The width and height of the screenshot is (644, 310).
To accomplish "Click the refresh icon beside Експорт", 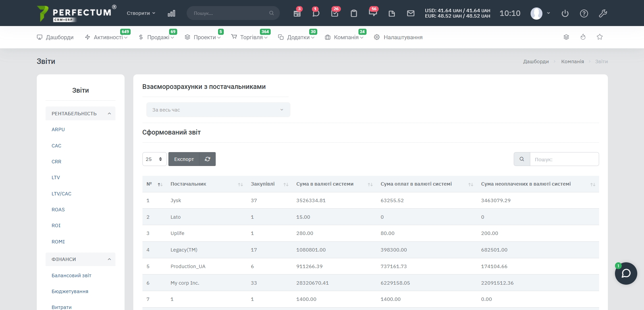I will [x=208, y=159].
